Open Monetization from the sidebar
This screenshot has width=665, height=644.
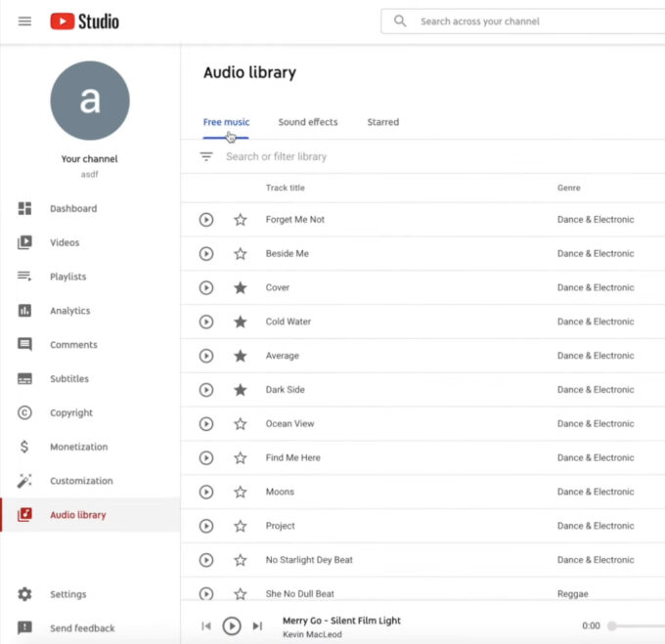coord(78,447)
